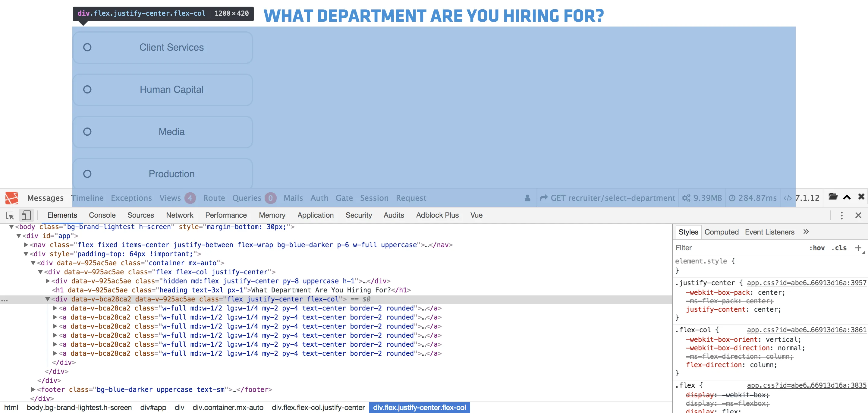Open the Computed styles tab
This screenshot has width=868, height=413.
tap(721, 232)
